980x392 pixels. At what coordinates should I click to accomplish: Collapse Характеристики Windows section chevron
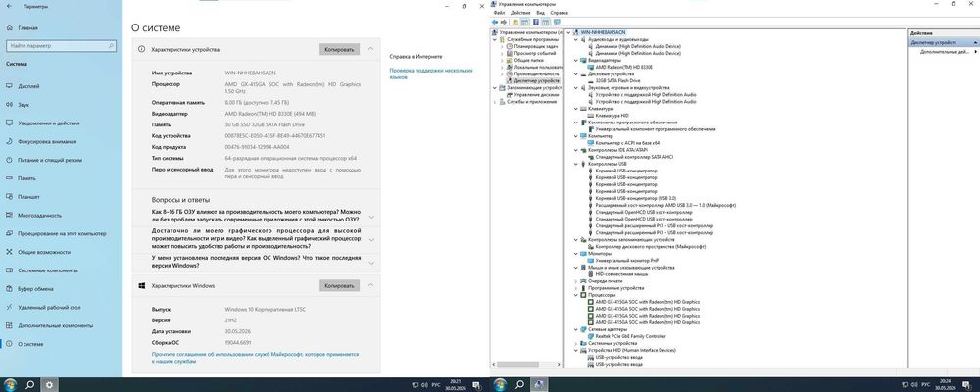click(x=371, y=285)
